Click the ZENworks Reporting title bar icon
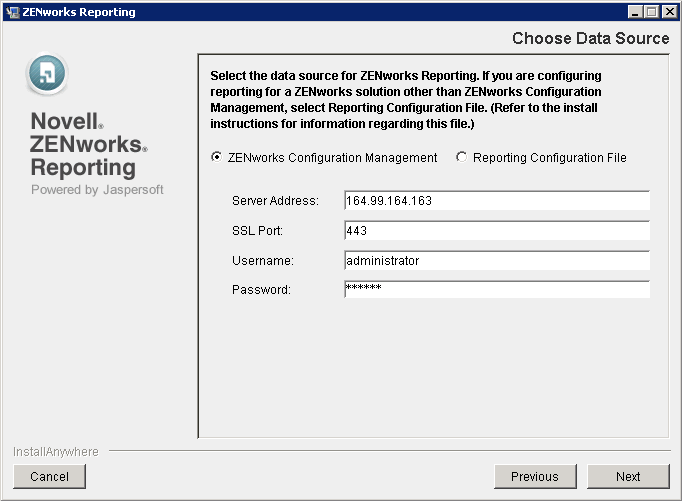 pos(12,12)
